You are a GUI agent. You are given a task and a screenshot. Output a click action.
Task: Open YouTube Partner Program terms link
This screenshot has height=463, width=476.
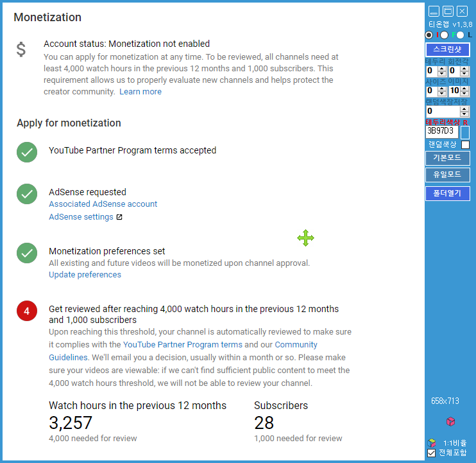pos(183,344)
